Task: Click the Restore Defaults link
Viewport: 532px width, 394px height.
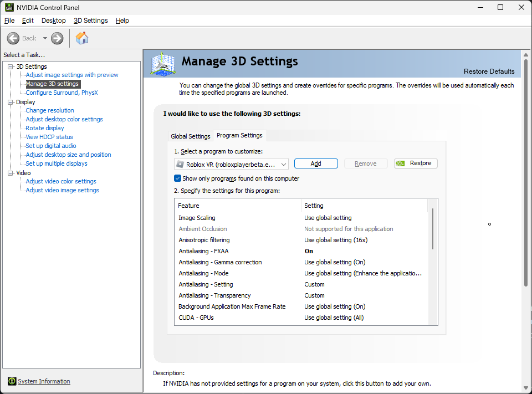Action: coord(489,71)
